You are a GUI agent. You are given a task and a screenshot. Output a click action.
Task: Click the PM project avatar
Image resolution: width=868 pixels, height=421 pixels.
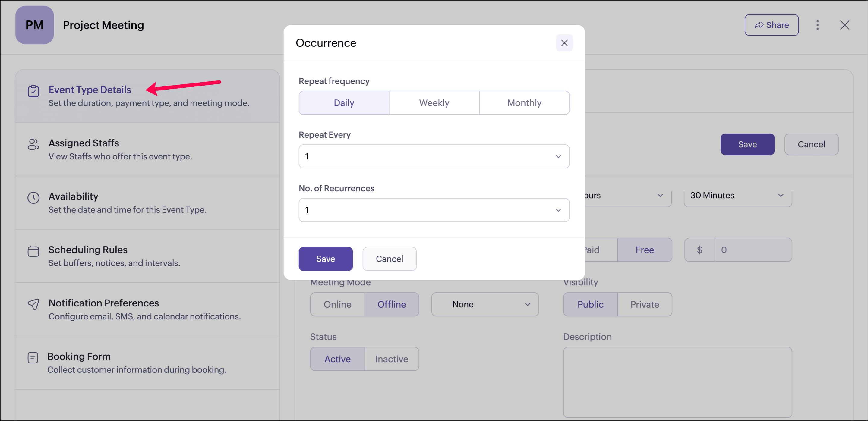click(x=34, y=25)
